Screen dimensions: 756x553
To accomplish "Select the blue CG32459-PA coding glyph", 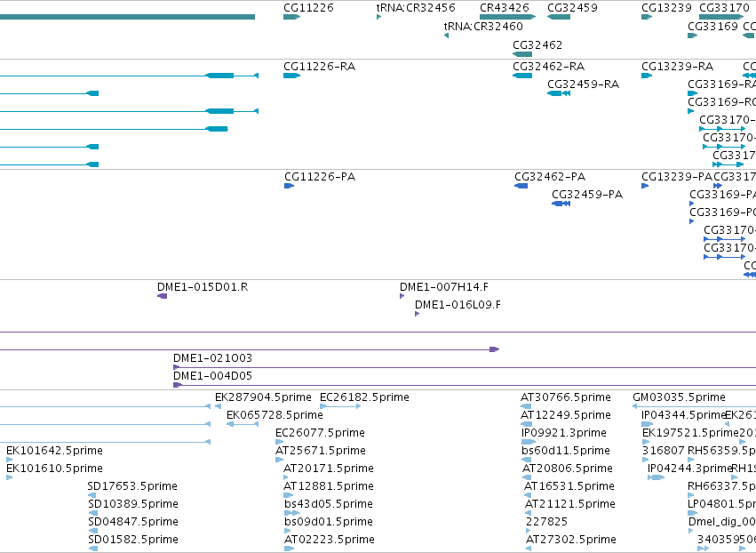I will click(561, 204).
